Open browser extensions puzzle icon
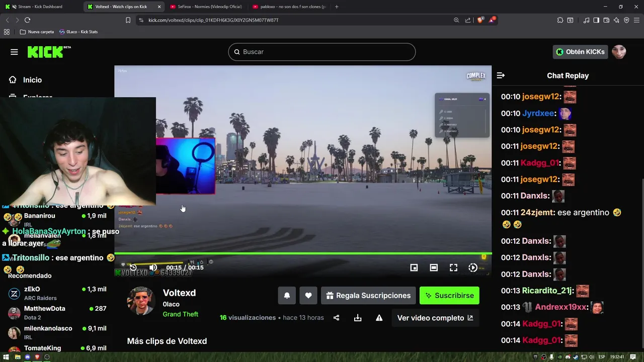This screenshot has width=644, height=362. [x=560, y=20]
